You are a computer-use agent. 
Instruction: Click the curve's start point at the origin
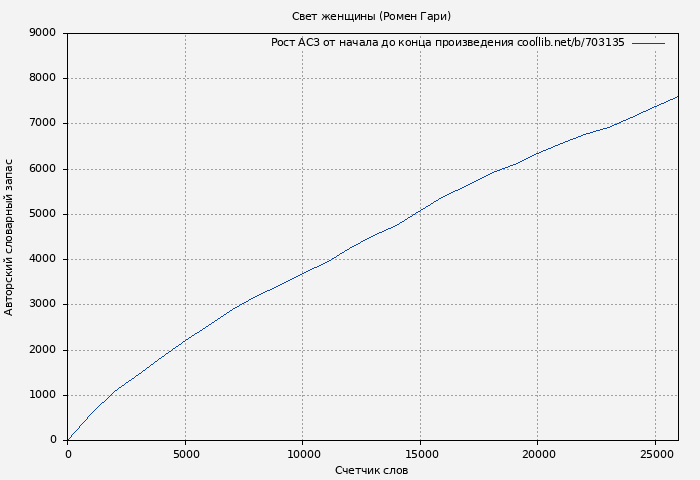tap(68, 439)
